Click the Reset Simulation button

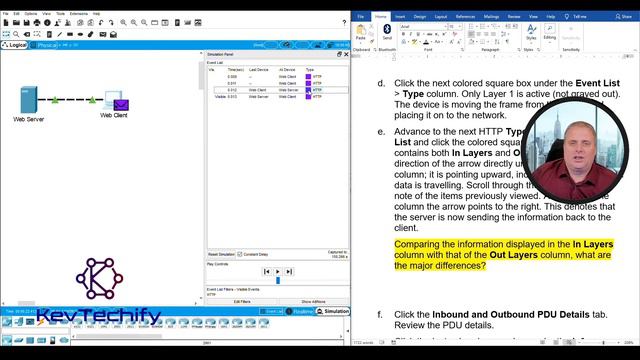pos(221,254)
